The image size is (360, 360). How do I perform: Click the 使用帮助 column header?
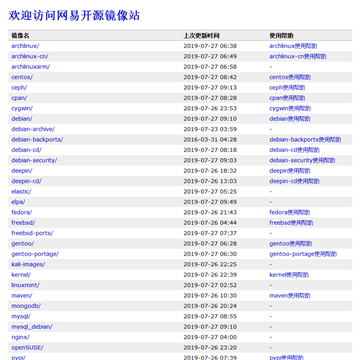[281, 35]
